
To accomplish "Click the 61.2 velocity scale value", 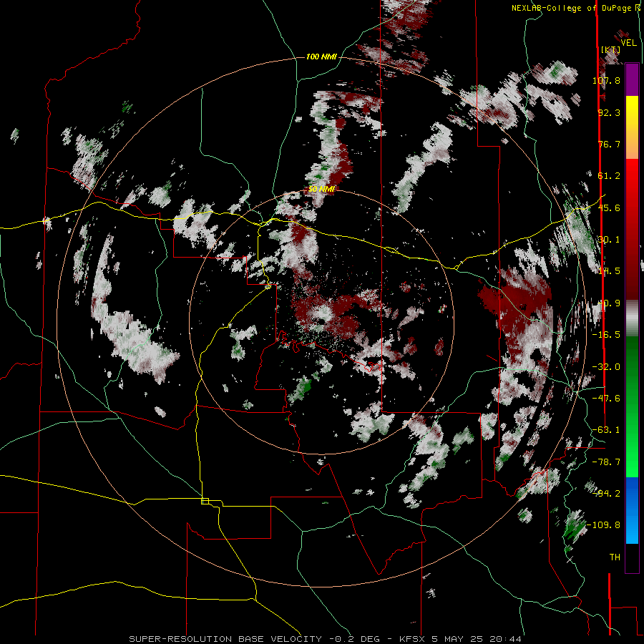I will (x=609, y=176).
